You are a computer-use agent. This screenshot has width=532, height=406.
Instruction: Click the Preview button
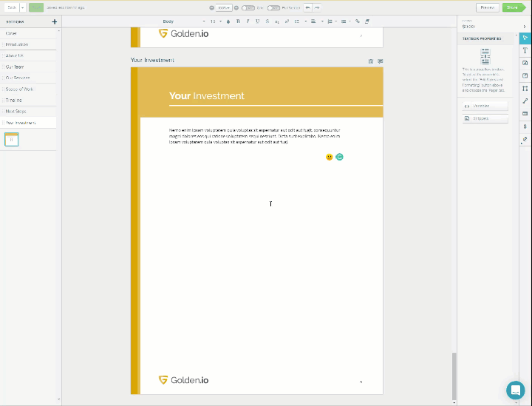pyautogui.click(x=487, y=7)
